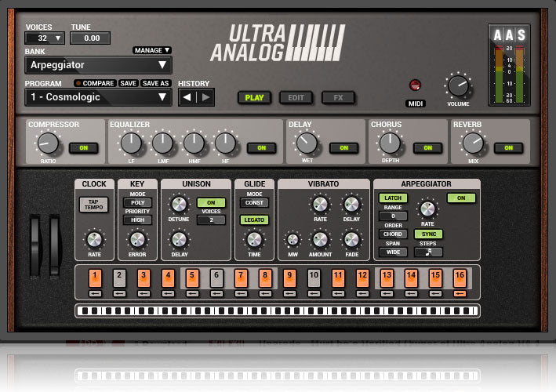
Task: Click the orange tie arrow under step 16
Action: [x=460, y=293]
